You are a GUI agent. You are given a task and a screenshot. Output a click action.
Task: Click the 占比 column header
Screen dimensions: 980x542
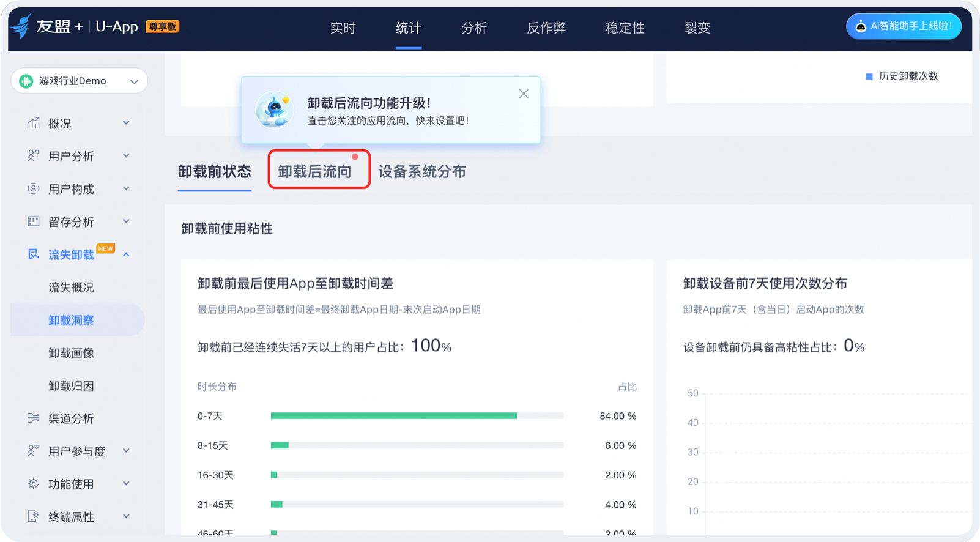click(x=627, y=387)
